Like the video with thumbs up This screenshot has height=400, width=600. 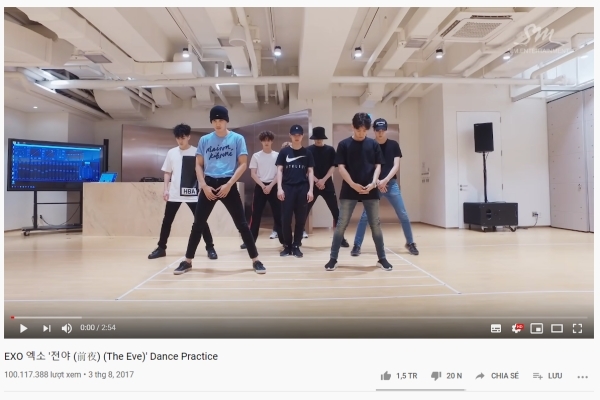pyautogui.click(x=386, y=376)
